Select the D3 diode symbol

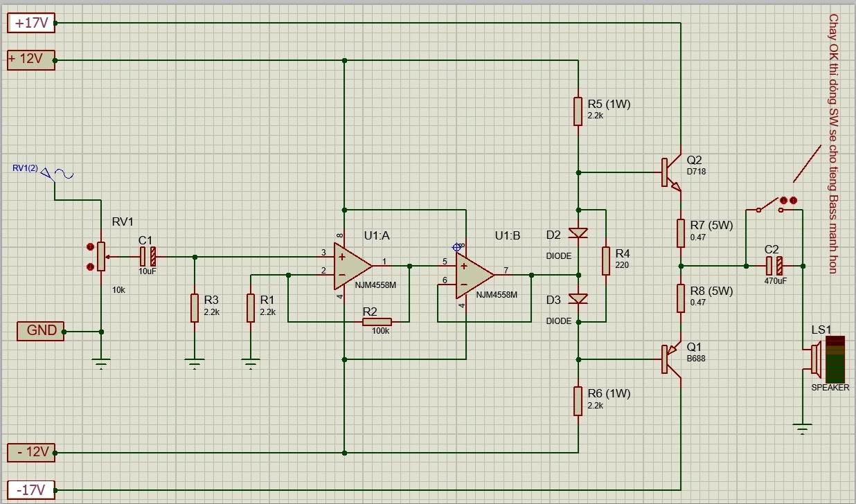coord(578,298)
